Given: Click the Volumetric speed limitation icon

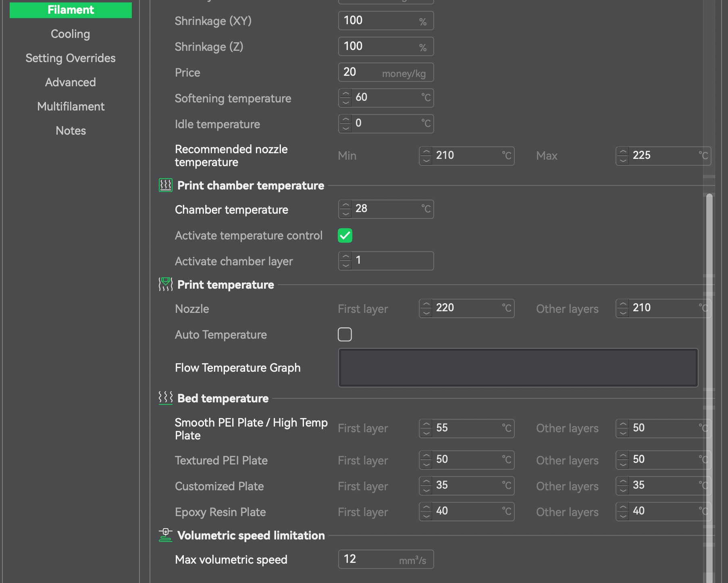Looking at the screenshot, I should (x=165, y=535).
